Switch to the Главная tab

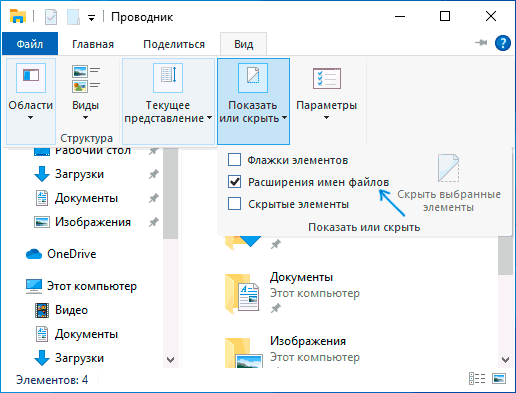[93, 44]
